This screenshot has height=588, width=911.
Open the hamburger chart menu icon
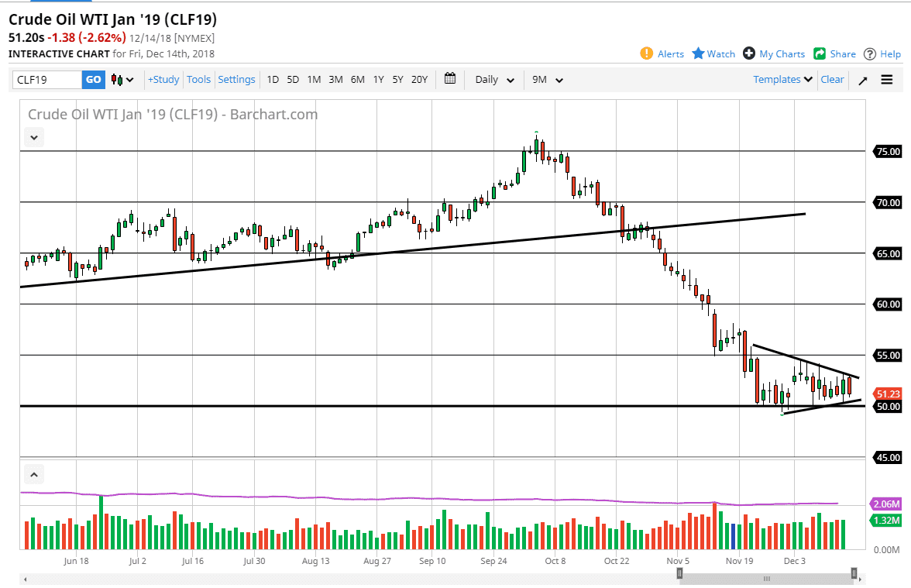(887, 79)
